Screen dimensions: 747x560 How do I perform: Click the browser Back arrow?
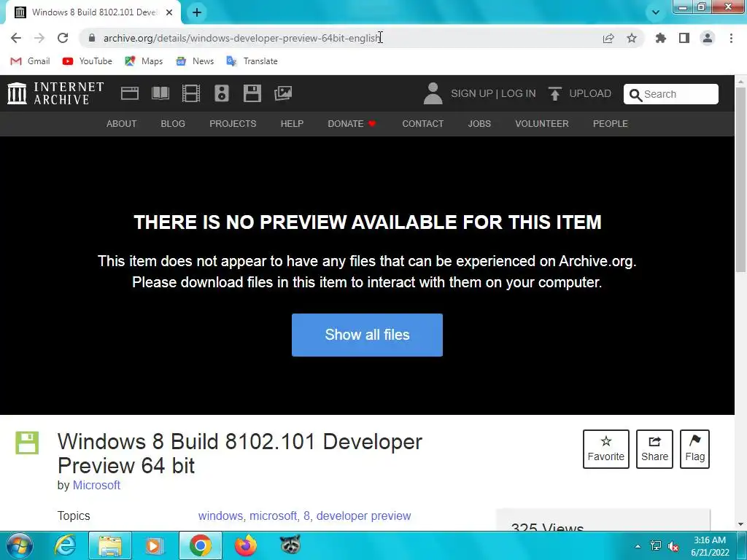(x=16, y=38)
